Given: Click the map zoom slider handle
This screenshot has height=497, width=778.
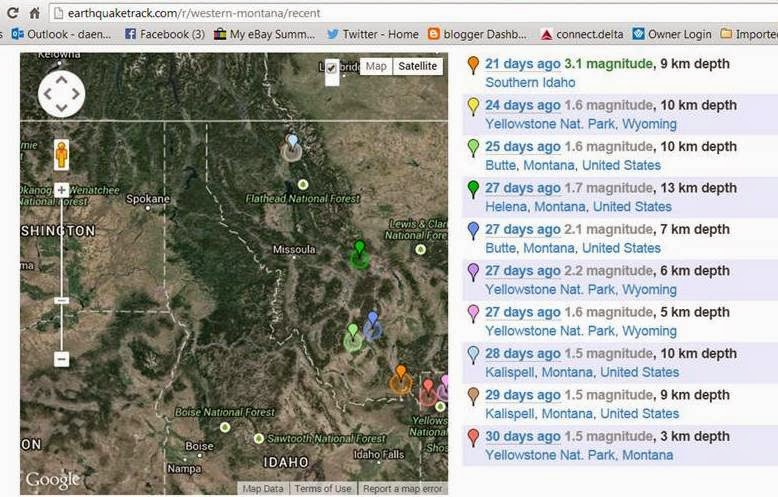Looking at the screenshot, I should click(x=62, y=301).
